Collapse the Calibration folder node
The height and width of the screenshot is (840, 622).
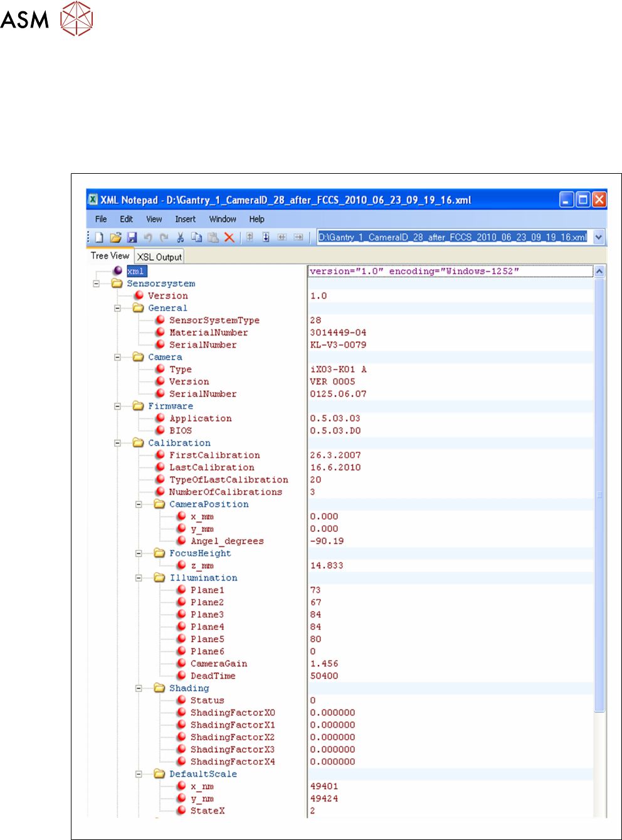point(117,443)
